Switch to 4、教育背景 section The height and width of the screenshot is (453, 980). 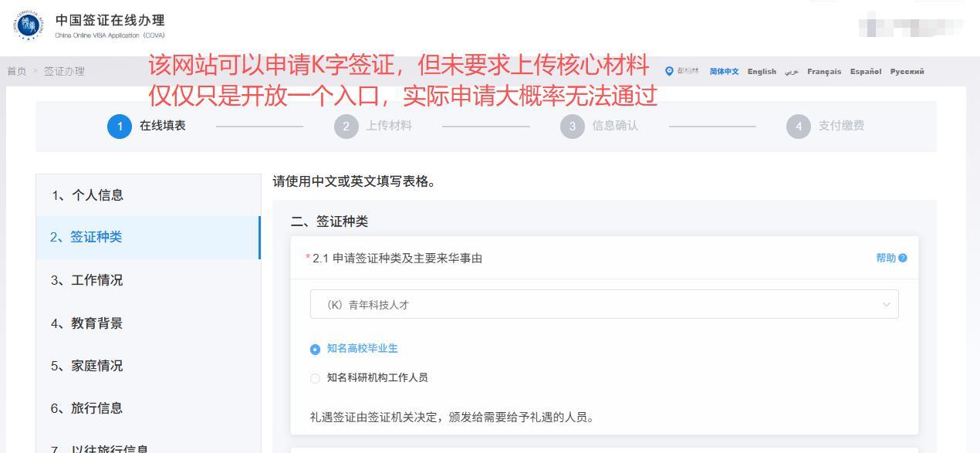(x=87, y=323)
